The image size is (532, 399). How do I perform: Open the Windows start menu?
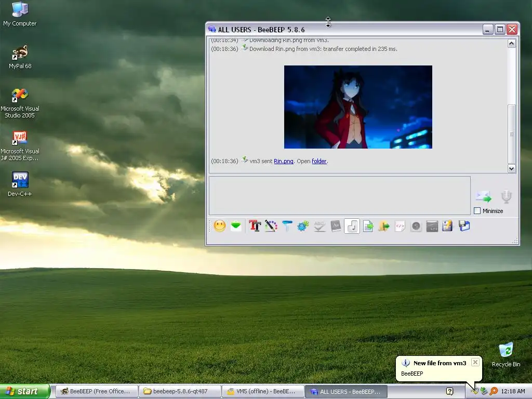(24, 391)
